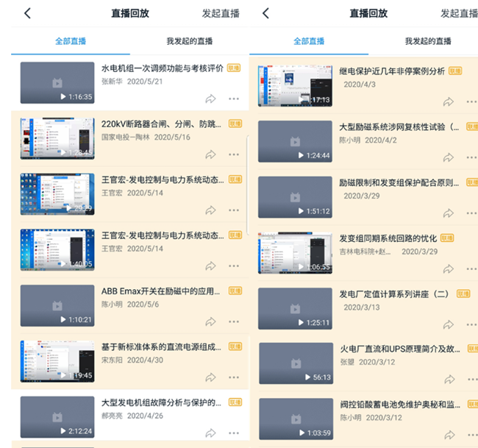Share the 发电厂定值计算系列讲座（二） replay

[x=449, y=325]
